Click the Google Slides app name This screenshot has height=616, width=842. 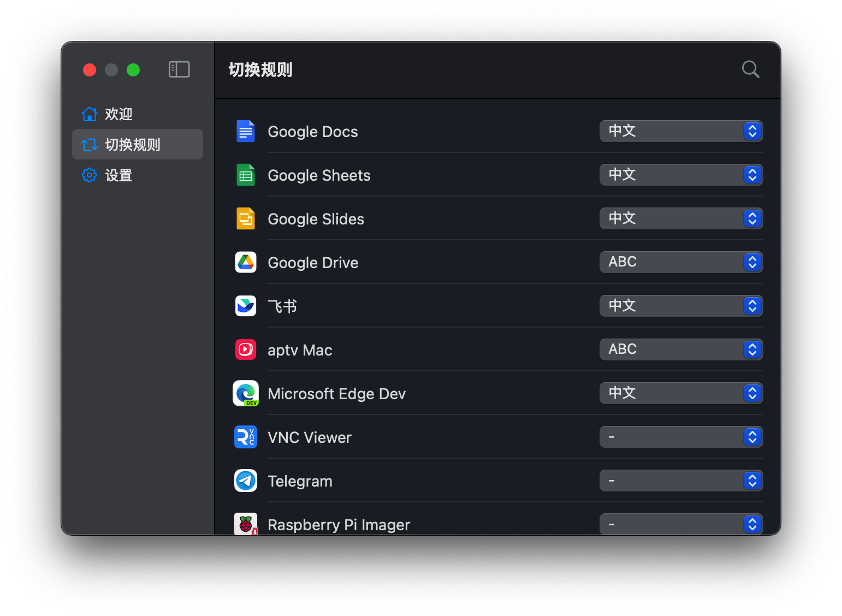point(316,219)
